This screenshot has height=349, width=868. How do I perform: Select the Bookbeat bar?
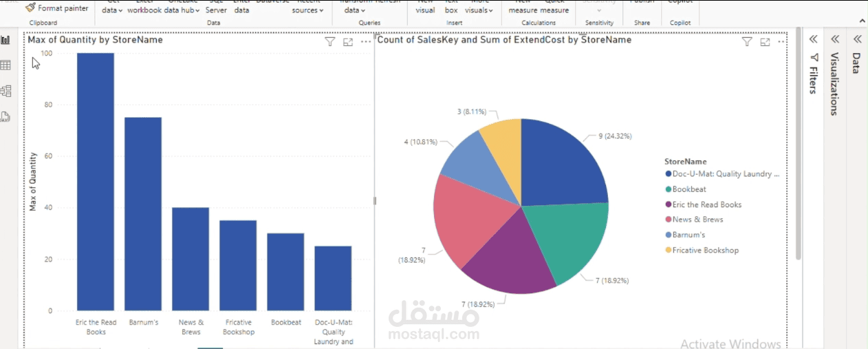(285, 272)
